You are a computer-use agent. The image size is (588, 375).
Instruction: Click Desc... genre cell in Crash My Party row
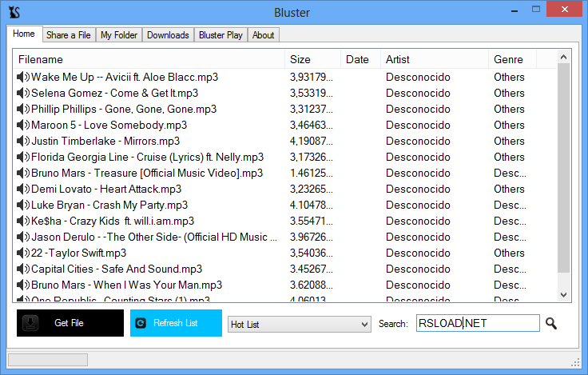tap(510, 205)
